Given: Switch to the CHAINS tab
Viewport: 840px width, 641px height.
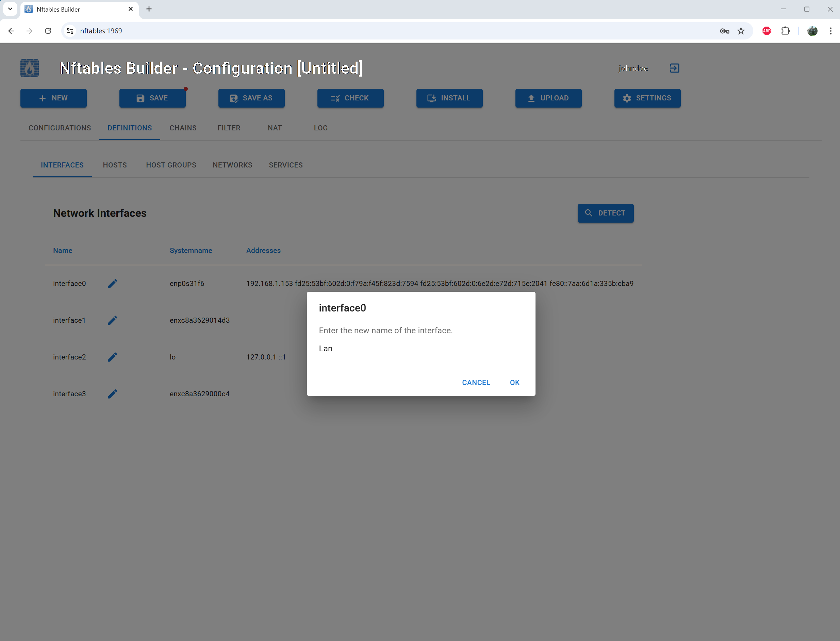Looking at the screenshot, I should [x=183, y=128].
